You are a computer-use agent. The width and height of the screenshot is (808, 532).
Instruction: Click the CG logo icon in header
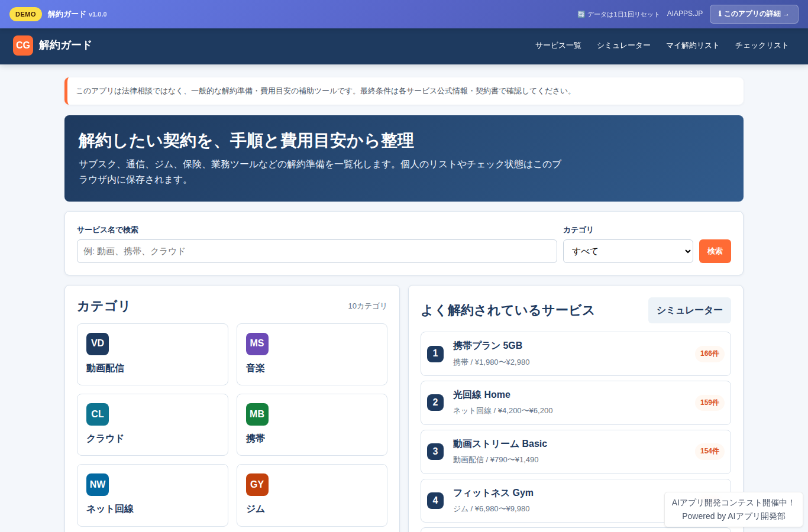(23, 46)
